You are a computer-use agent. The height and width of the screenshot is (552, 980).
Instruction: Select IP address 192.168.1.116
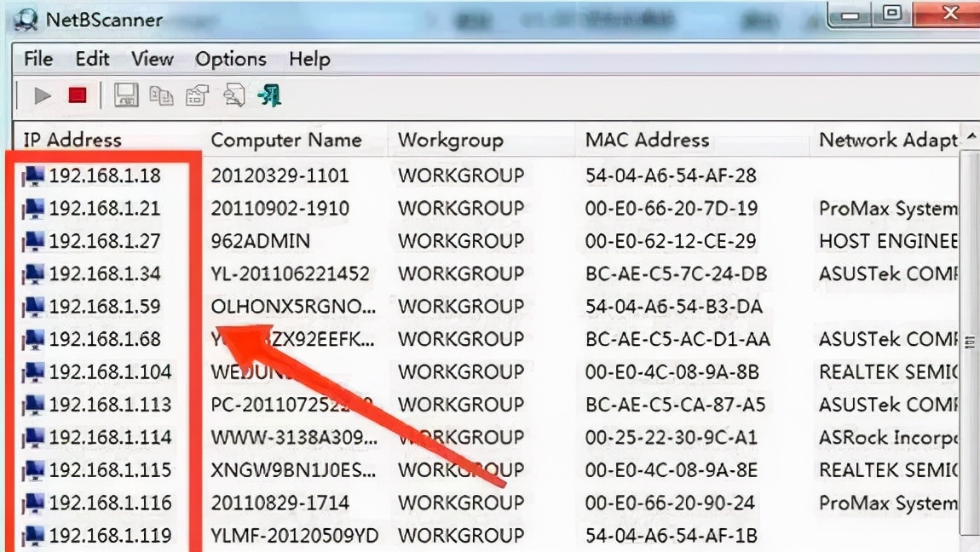110,503
